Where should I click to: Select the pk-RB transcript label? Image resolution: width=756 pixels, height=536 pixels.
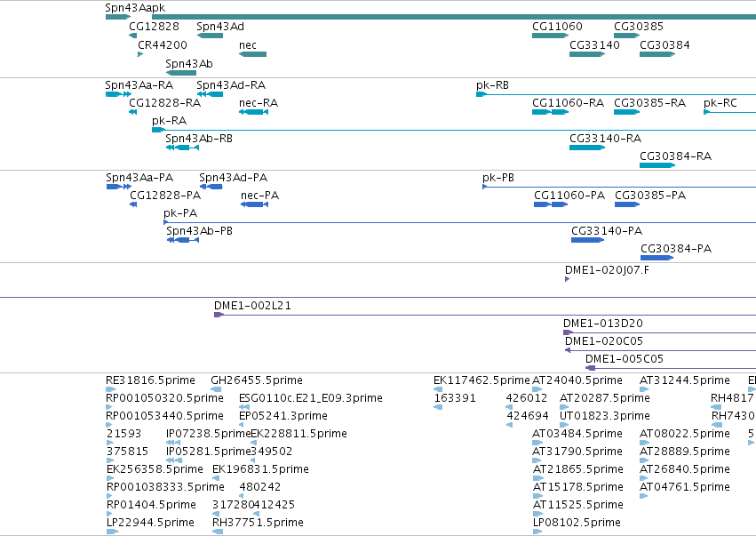pyautogui.click(x=492, y=85)
